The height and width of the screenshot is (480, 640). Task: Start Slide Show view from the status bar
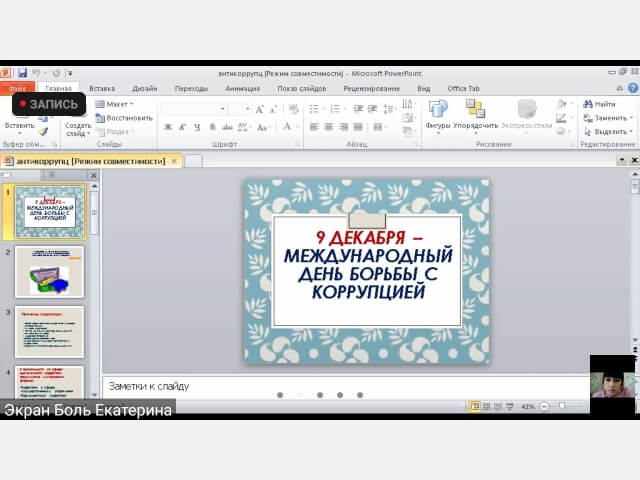pyautogui.click(x=510, y=406)
